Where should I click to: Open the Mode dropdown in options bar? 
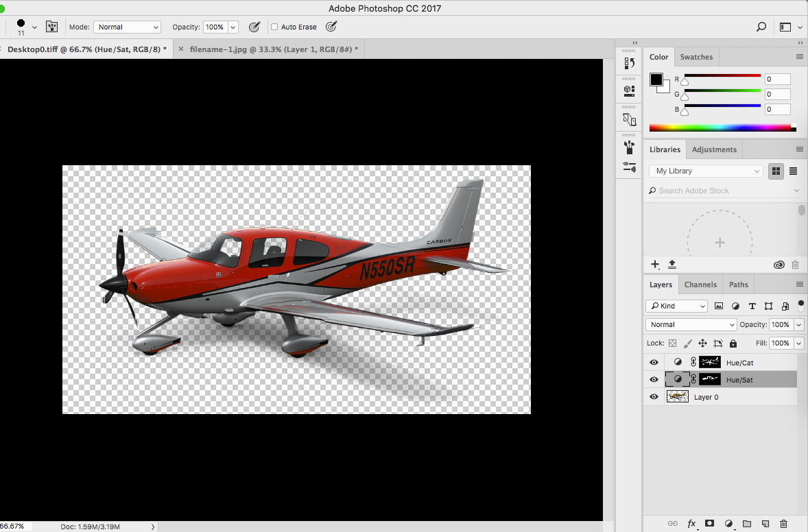pyautogui.click(x=128, y=27)
